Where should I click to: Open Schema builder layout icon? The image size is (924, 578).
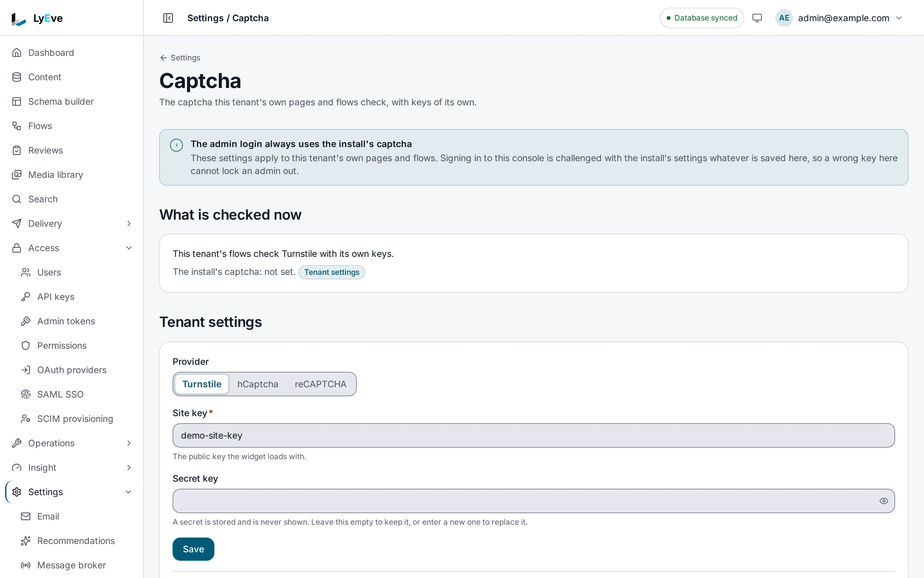click(x=16, y=101)
